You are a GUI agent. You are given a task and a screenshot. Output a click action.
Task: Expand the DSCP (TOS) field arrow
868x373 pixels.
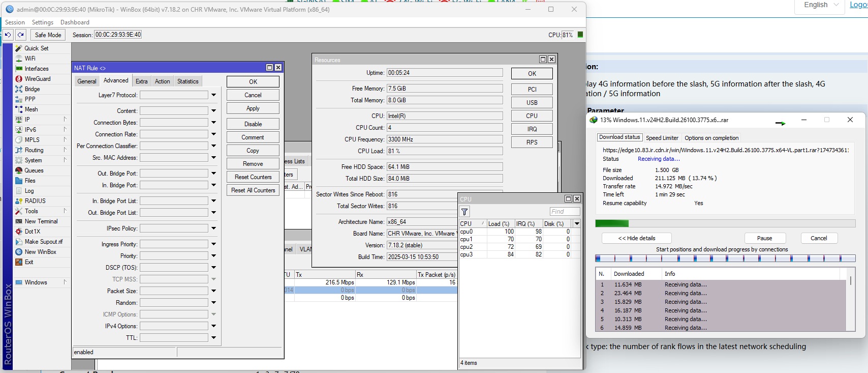[x=213, y=268]
